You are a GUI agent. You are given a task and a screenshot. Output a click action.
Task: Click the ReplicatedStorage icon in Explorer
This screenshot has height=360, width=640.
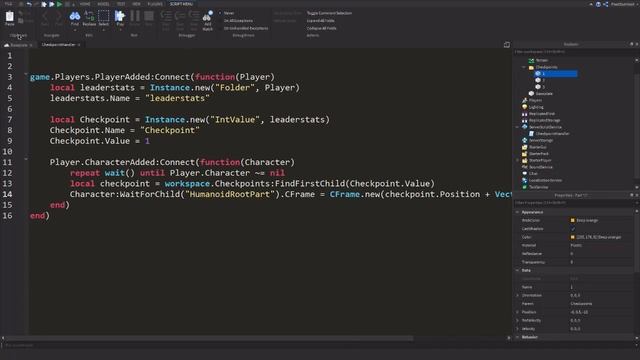click(524, 120)
